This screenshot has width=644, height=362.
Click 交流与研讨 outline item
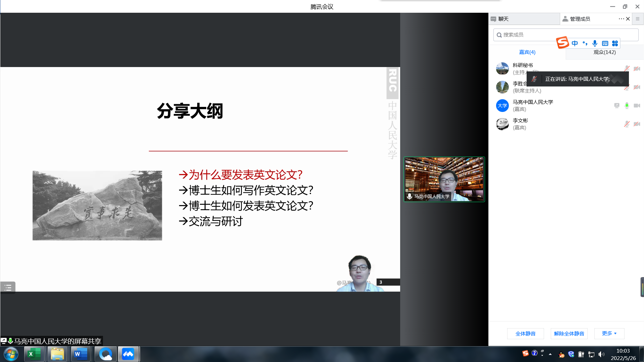click(211, 221)
